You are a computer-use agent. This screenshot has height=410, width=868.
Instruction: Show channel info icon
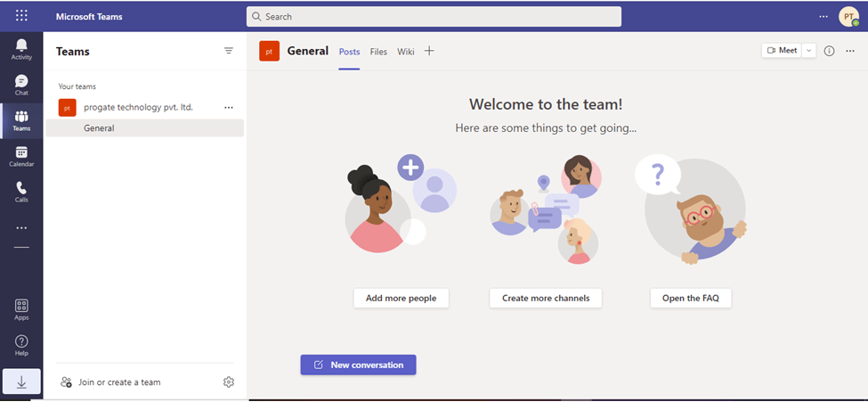(x=829, y=51)
